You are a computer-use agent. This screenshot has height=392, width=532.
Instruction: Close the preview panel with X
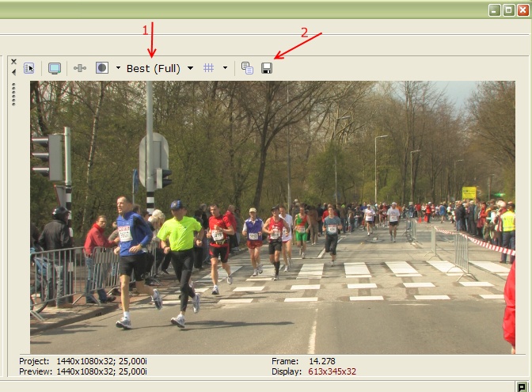click(13, 61)
